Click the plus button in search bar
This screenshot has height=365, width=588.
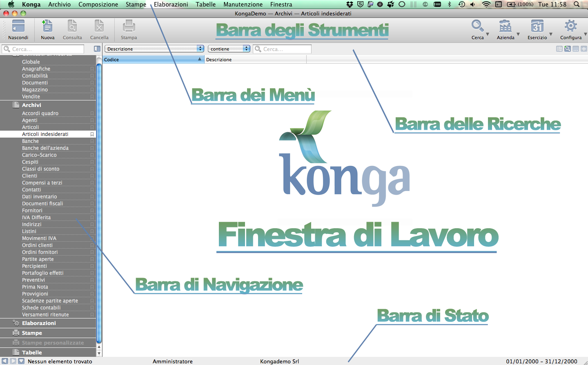coord(584,49)
